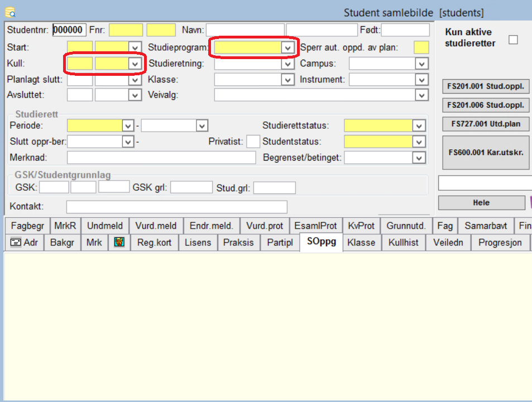Tick the Privatist checkbox
Image resolution: width=532 pixels, height=402 pixels.
click(253, 142)
